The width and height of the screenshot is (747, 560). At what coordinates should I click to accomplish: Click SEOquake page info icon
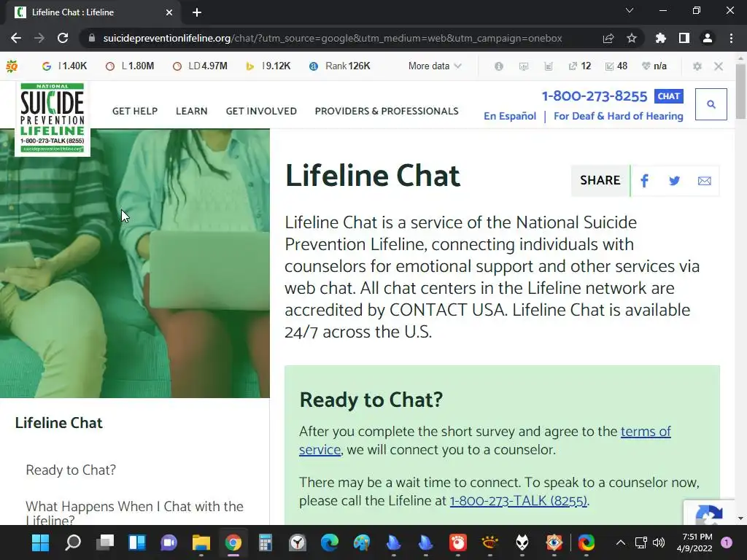click(499, 66)
